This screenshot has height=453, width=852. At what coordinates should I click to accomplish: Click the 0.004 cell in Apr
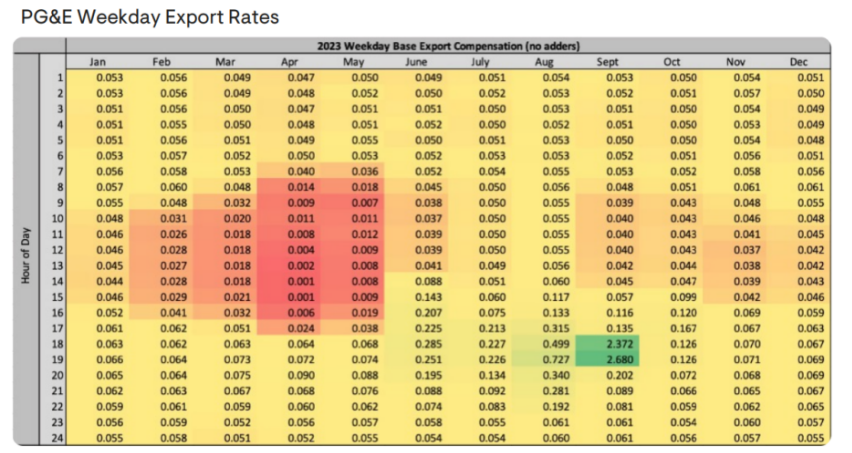click(290, 249)
